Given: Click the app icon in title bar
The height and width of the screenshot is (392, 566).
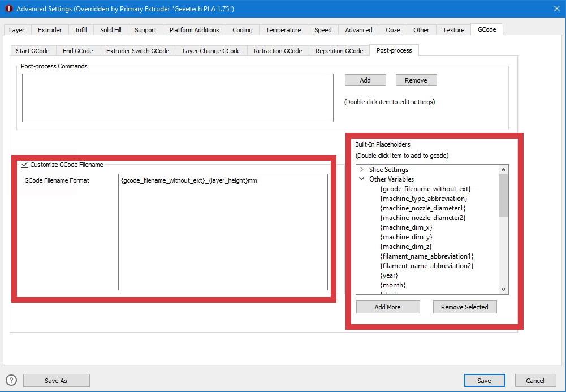Looking at the screenshot, I should click(8, 8).
